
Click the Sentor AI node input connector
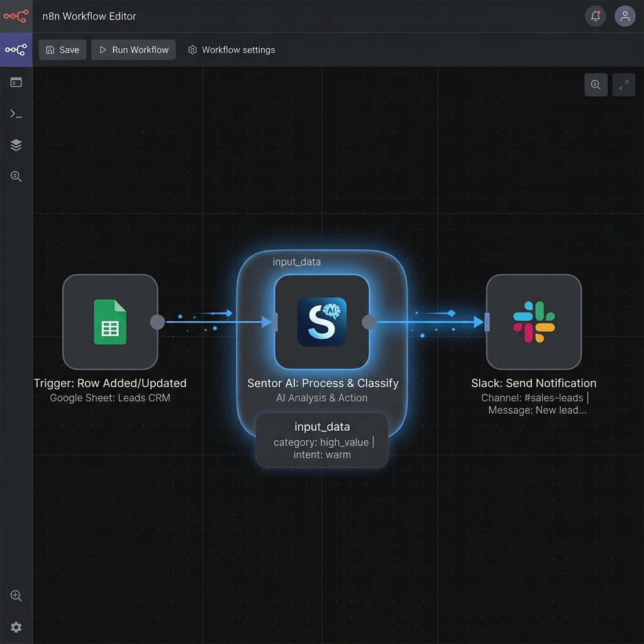click(275, 322)
